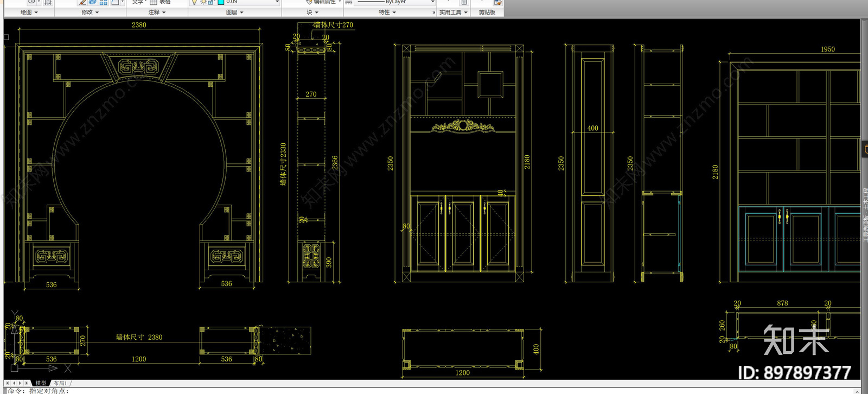Expand the 注释 panel dropdown
The image size is (868, 394).
coord(157,12)
